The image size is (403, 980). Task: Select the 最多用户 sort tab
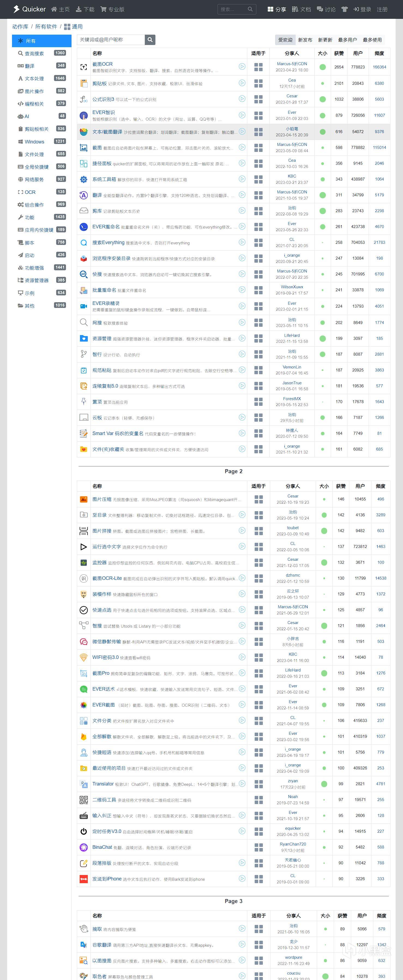tap(347, 40)
